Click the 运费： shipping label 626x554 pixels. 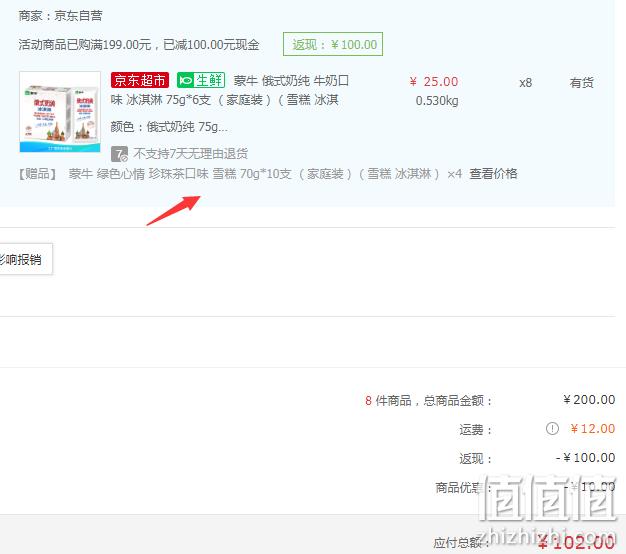tap(475, 430)
